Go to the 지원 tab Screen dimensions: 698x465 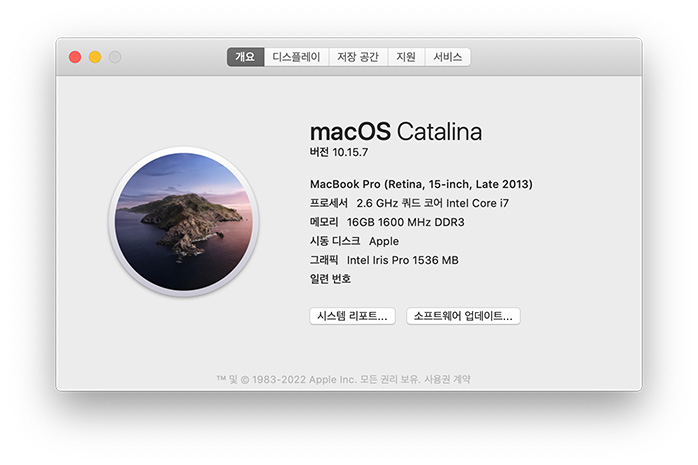click(x=406, y=57)
